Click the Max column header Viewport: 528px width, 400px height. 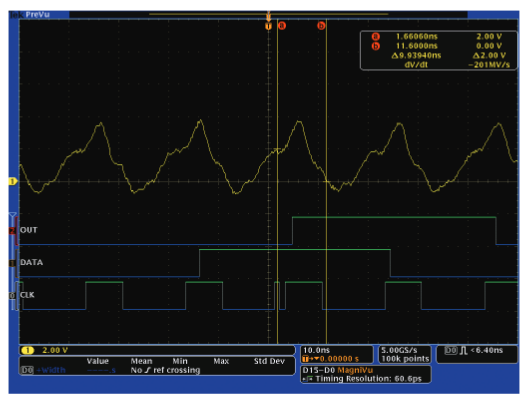coord(221,361)
